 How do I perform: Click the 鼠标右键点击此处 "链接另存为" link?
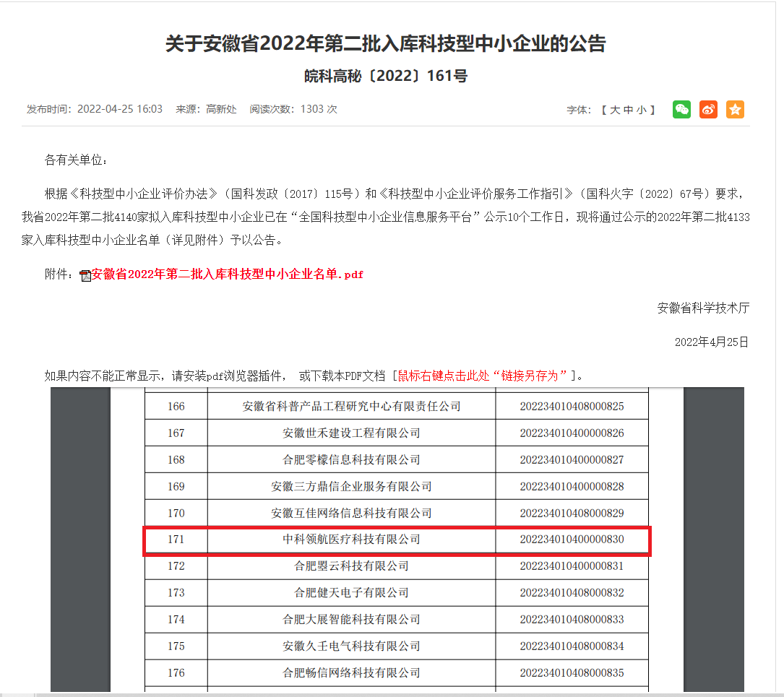pos(483,376)
